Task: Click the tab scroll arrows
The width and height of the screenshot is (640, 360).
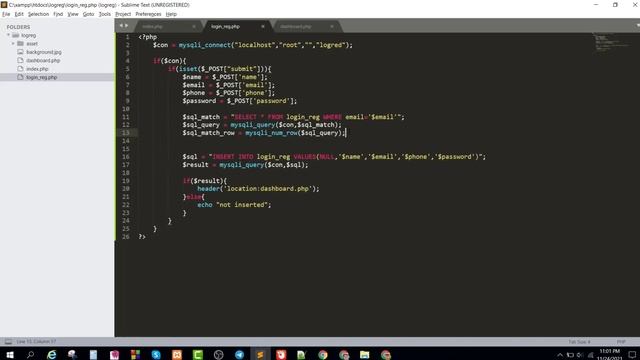Action: (x=124, y=25)
